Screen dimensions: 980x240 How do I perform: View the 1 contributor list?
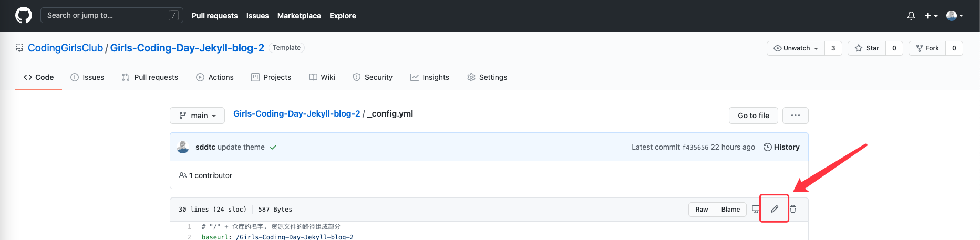coord(205,175)
